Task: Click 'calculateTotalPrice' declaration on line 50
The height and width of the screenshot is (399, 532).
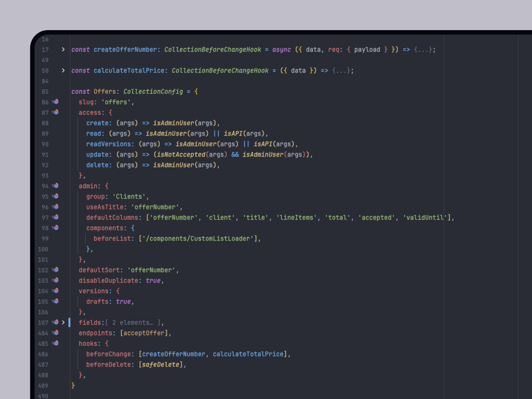Action: pyautogui.click(x=129, y=70)
